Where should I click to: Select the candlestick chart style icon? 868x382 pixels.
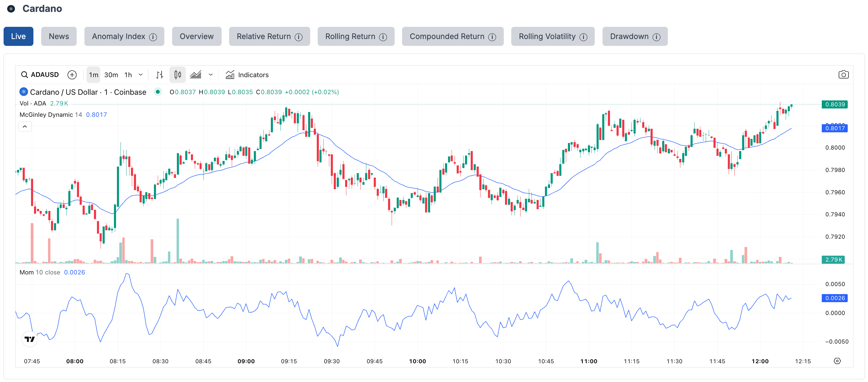click(177, 75)
